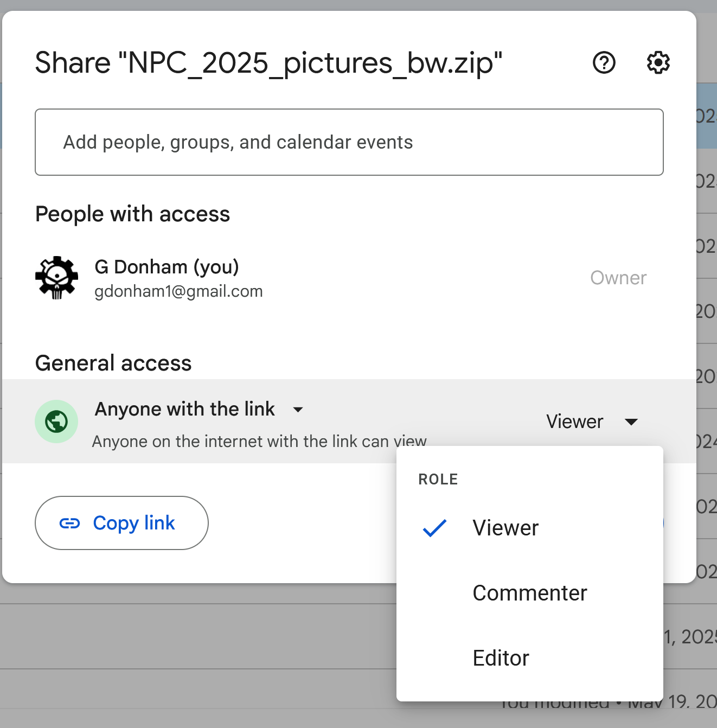Click 'Anyone on the internet' description text
The image size is (717, 728).
(x=259, y=442)
